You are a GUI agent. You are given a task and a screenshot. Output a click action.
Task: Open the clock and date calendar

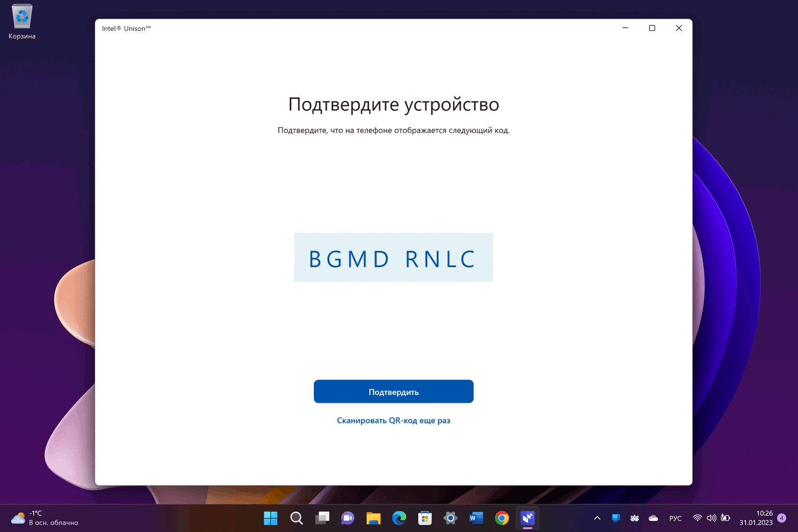coord(756,518)
